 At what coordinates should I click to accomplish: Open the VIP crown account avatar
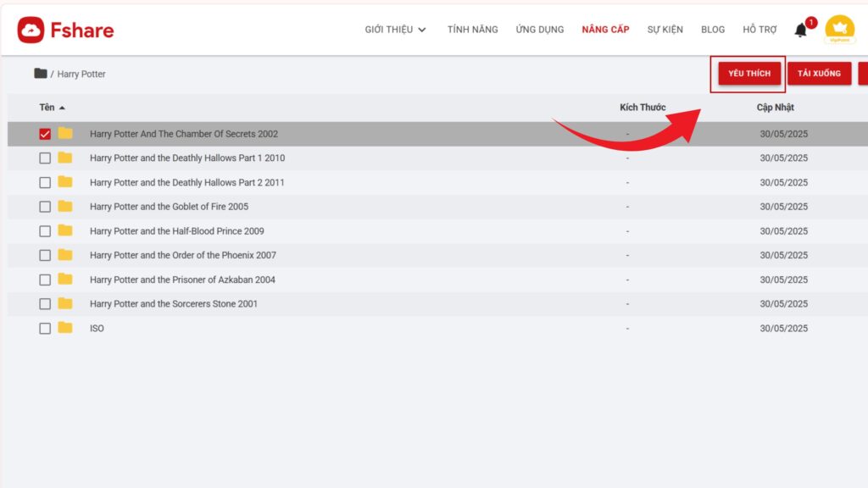click(x=839, y=30)
